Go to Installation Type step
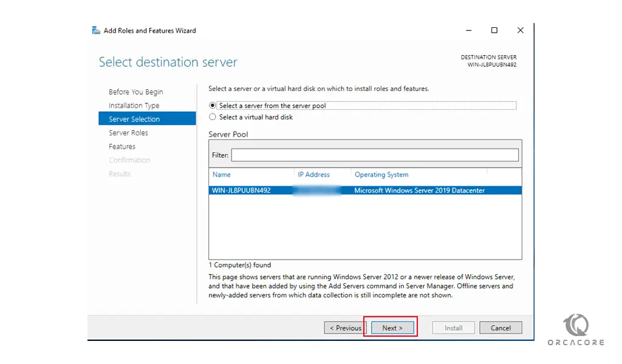 pyautogui.click(x=134, y=106)
